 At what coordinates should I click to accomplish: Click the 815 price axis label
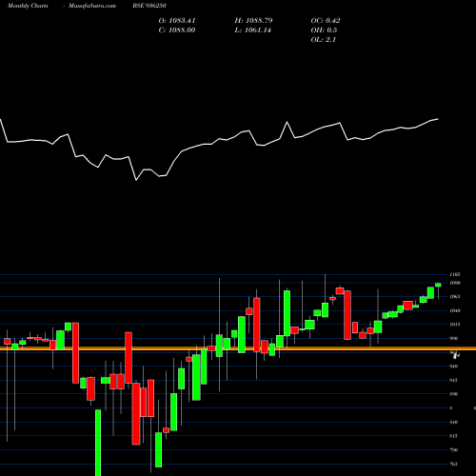click(x=453, y=436)
